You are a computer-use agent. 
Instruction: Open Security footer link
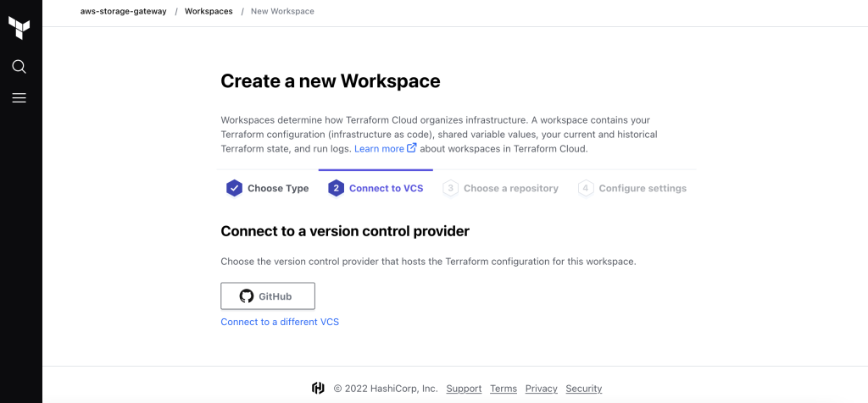[x=583, y=389]
